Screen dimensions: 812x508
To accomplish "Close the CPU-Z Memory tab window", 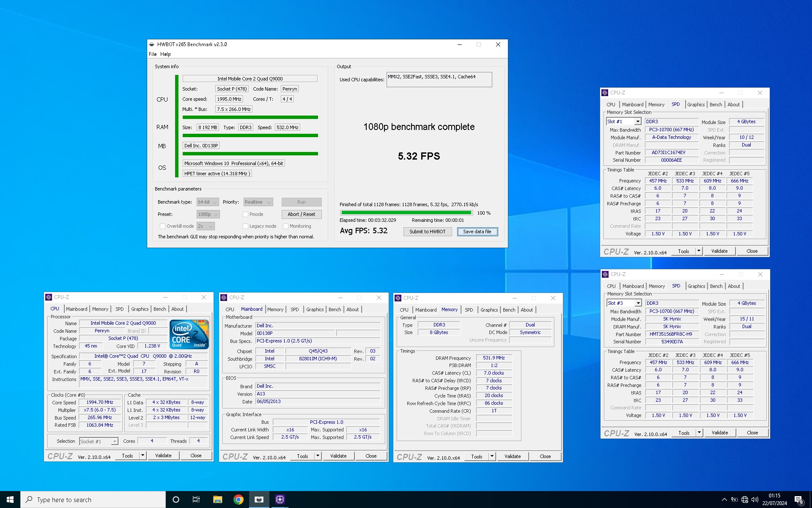I will point(553,298).
